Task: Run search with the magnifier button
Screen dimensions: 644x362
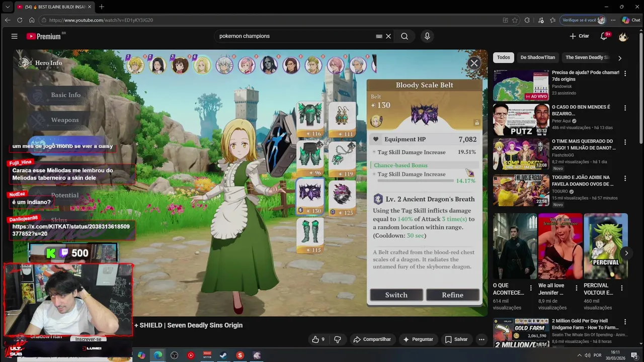Action: [x=405, y=36]
